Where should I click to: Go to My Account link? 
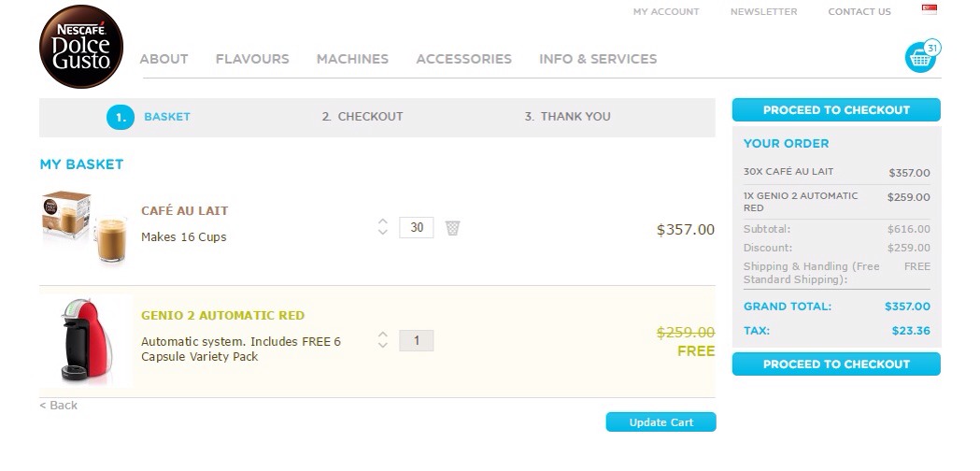coord(666,12)
